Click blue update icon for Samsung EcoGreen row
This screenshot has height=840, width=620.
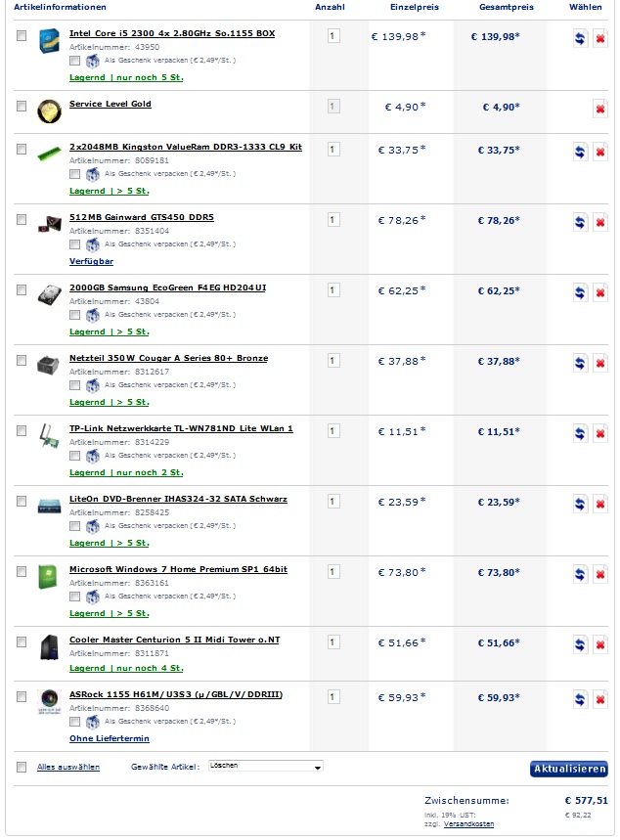[x=579, y=293]
